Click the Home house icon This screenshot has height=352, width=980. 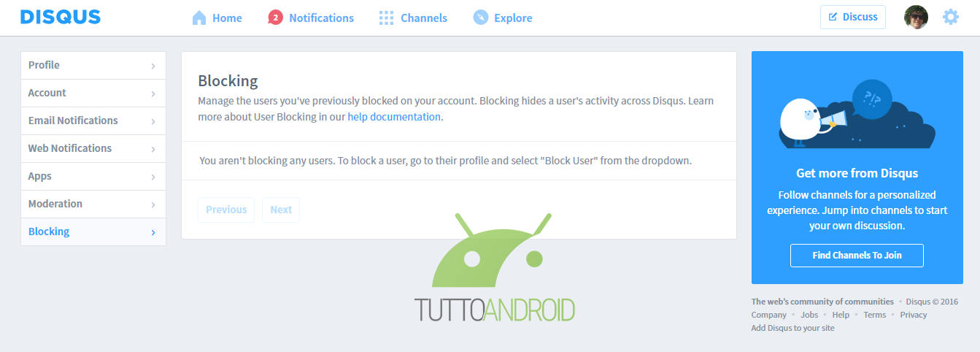tap(199, 18)
